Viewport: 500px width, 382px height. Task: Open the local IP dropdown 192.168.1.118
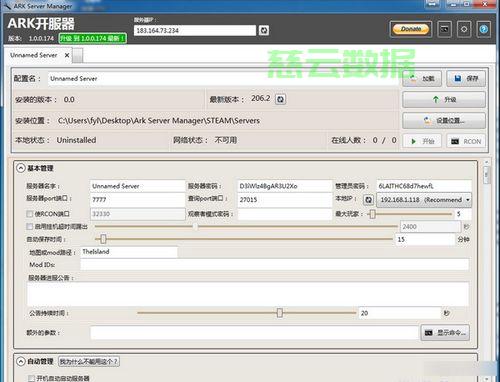coord(424,200)
